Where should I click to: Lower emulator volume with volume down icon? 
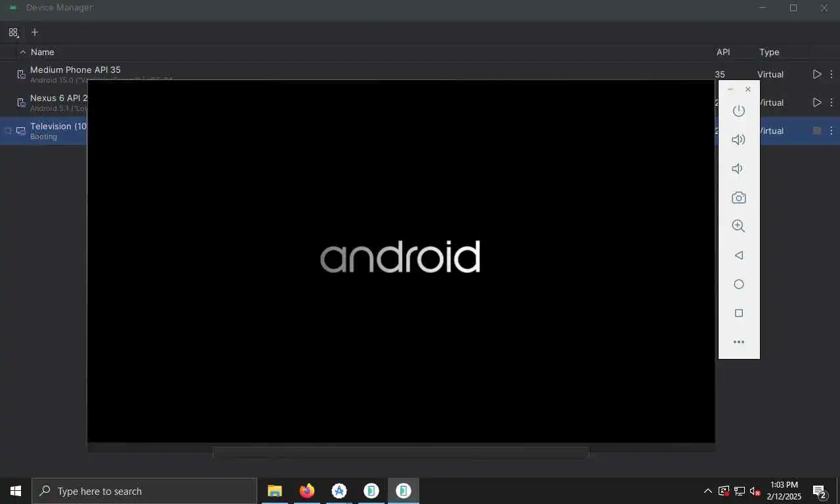tap(738, 169)
